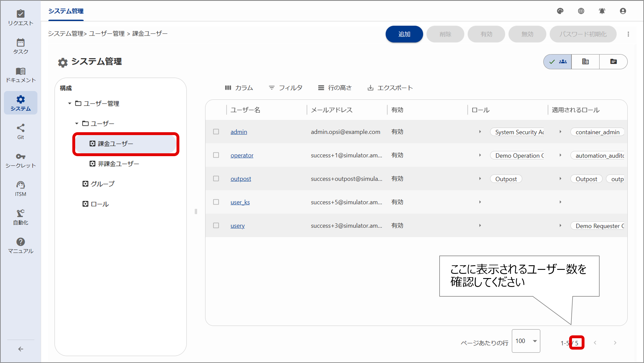The width and height of the screenshot is (644, 363).
Task: Click the panel splitter handle
Action: click(x=196, y=211)
